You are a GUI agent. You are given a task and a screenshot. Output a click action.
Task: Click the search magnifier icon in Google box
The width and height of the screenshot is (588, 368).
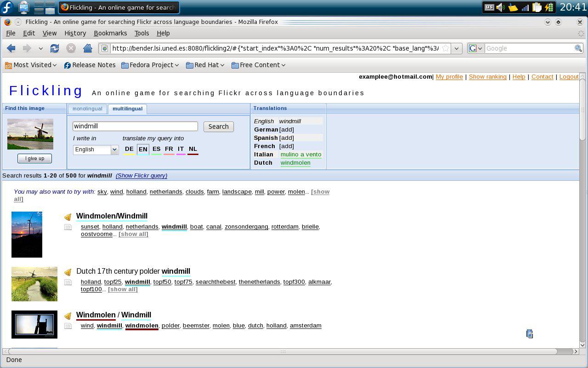coord(578,48)
